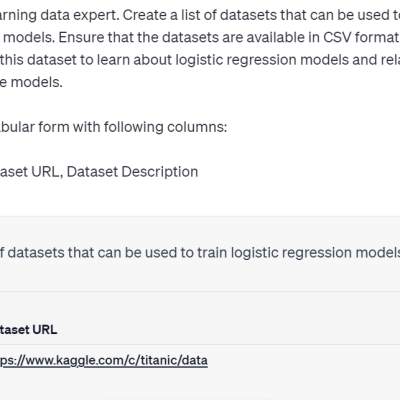The image size is (400, 400).
Task: Click the line 'bular form with following columns:'
Action: [x=113, y=127]
